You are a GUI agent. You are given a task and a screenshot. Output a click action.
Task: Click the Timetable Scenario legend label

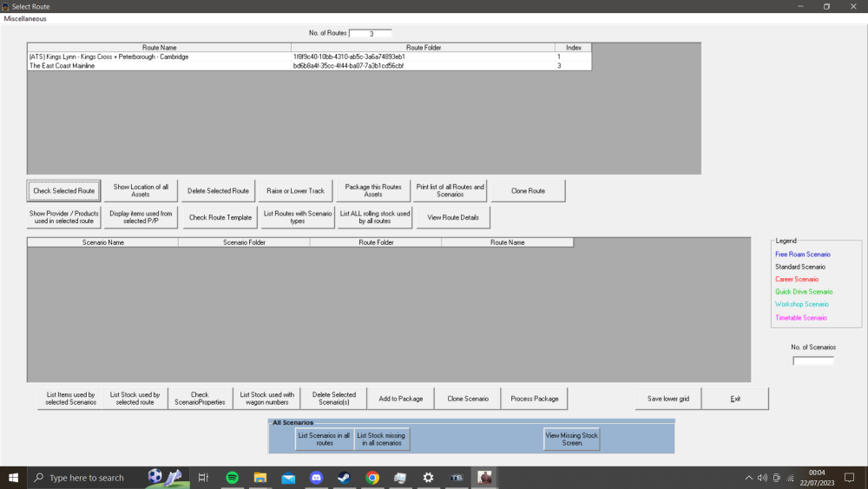tap(801, 318)
